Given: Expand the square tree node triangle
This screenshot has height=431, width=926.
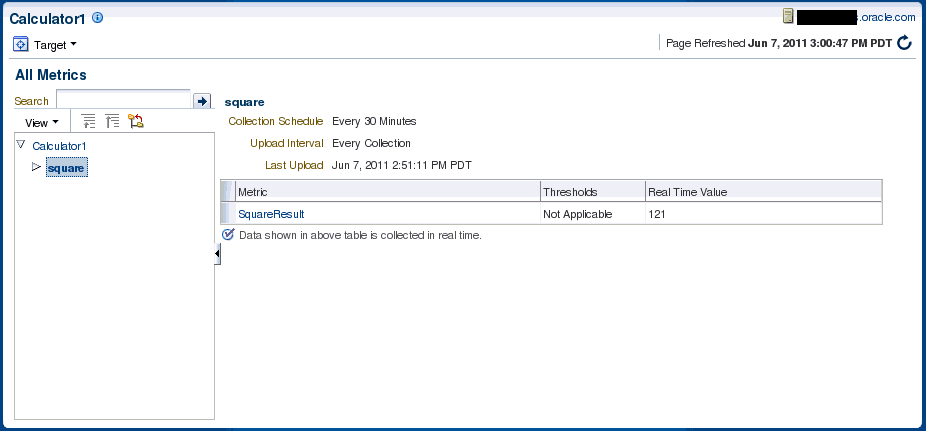Looking at the screenshot, I should coord(37,167).
